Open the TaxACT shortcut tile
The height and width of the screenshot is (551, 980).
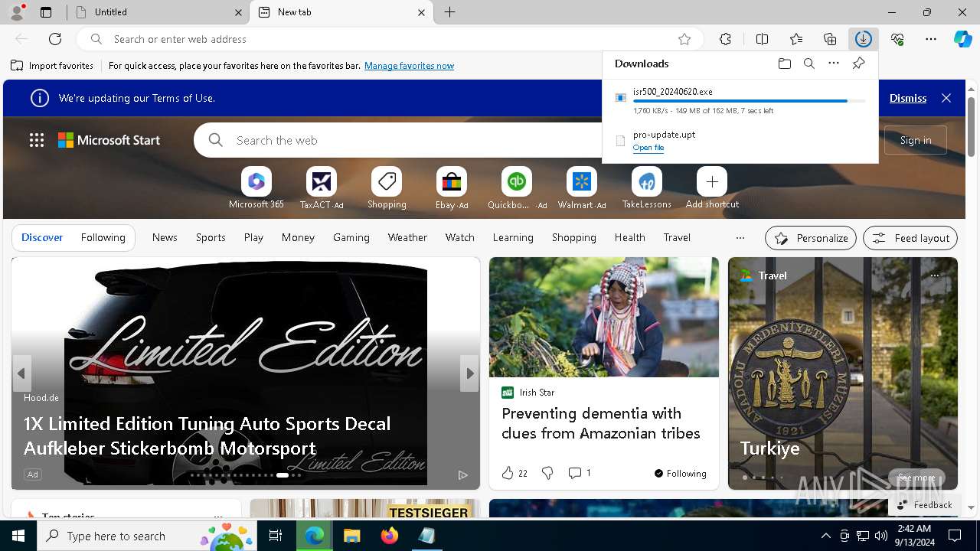click(322, 188)
